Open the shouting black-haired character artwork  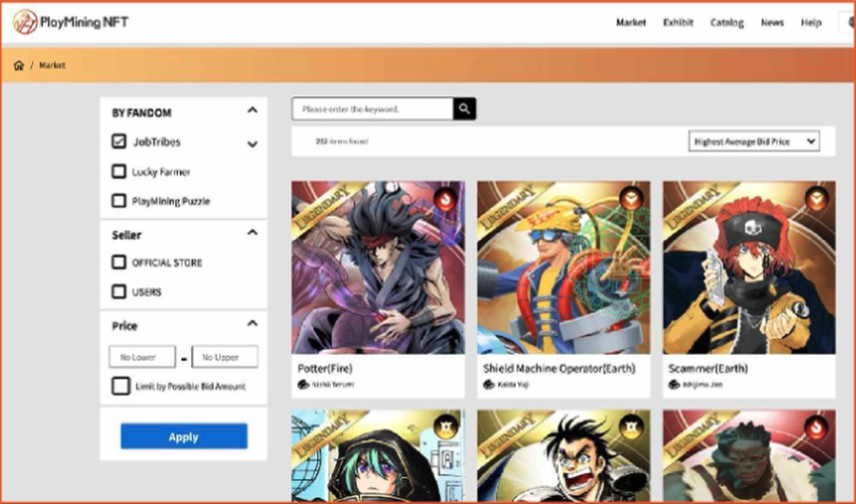click(563, 456)
